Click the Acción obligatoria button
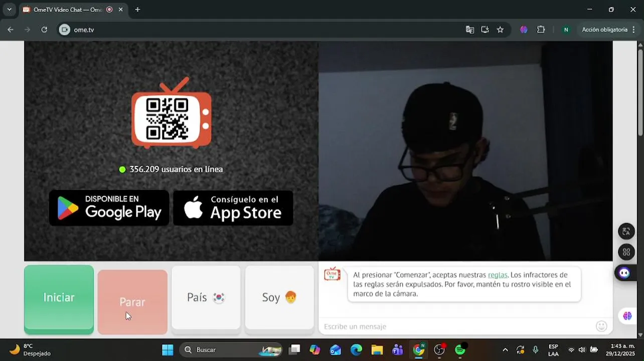 tap(604, 30)
